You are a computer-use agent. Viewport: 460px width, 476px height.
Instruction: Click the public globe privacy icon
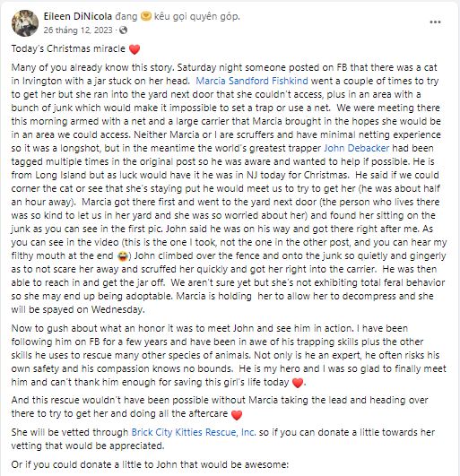click(x=123, y=30)
